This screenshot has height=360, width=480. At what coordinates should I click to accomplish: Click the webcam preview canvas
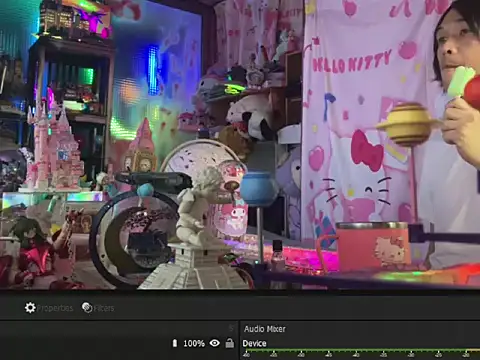coord(240,144)
